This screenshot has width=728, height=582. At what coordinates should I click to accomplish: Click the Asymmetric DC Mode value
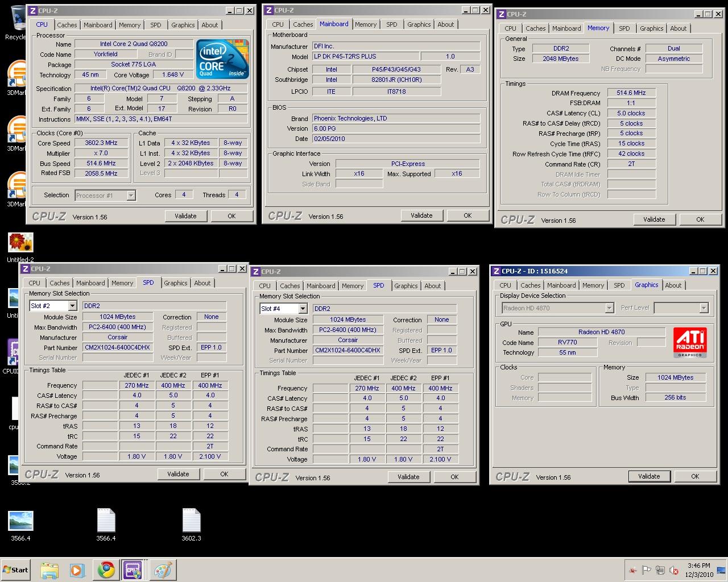pyautogui.click(x=673, y=59)
